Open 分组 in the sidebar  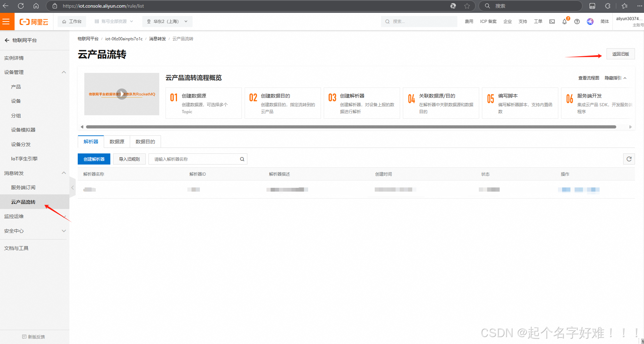coord(16,116)
